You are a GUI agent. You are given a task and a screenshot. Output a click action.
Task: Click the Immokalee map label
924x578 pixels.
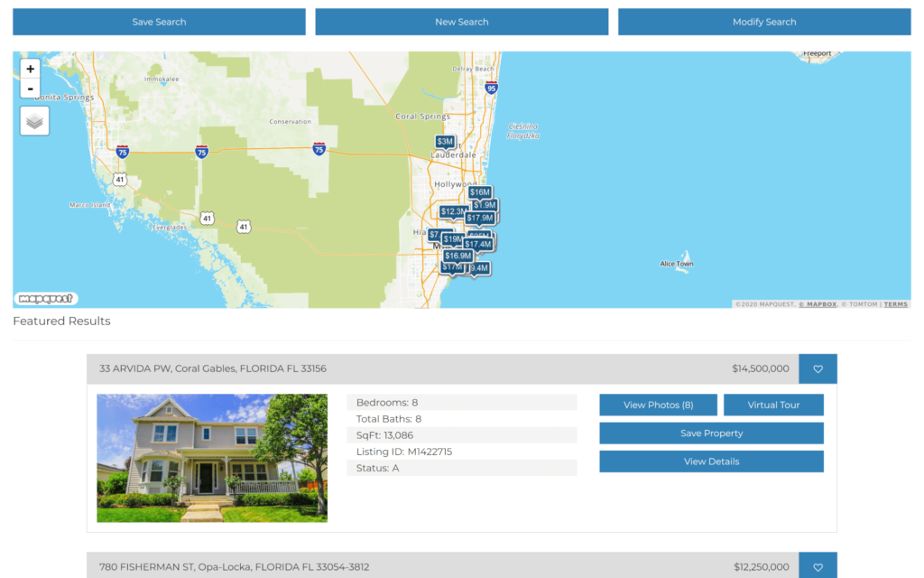162,79
